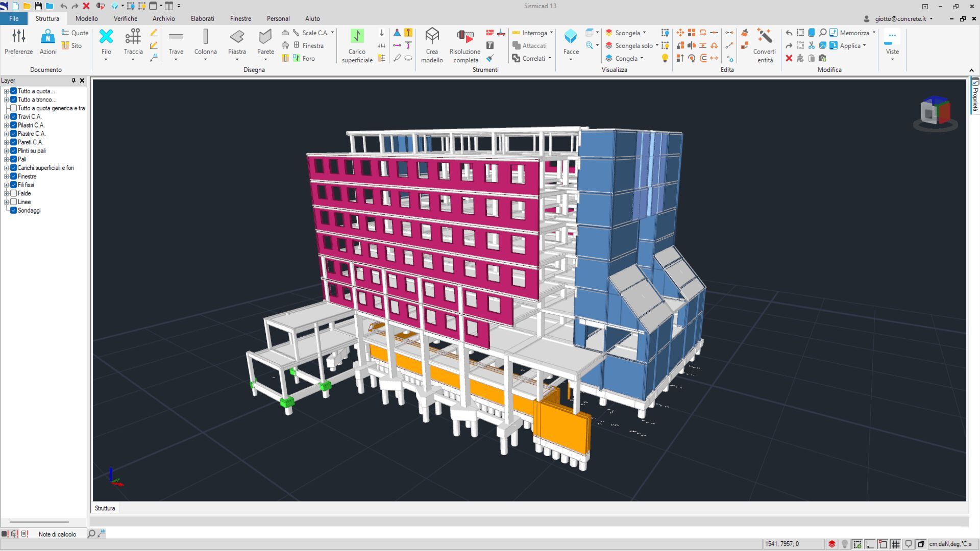This screenshot has height=551, width=980.
Task: Open the Scongela dropdown arrow
Action: pyautogui.click(x=644, y=33)
